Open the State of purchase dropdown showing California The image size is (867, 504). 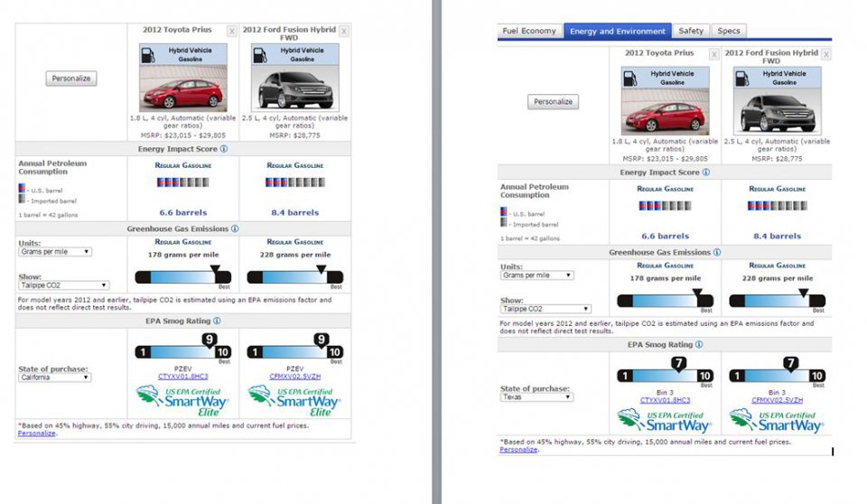(x=54, y=378)
